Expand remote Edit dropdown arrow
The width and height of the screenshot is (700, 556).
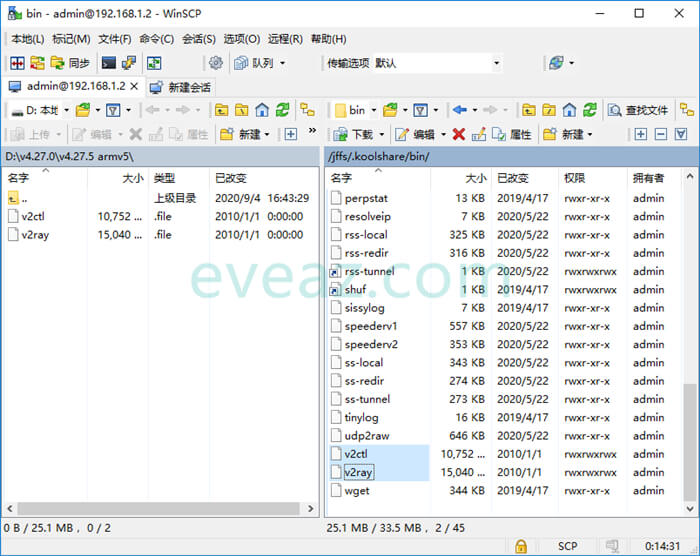443,134
